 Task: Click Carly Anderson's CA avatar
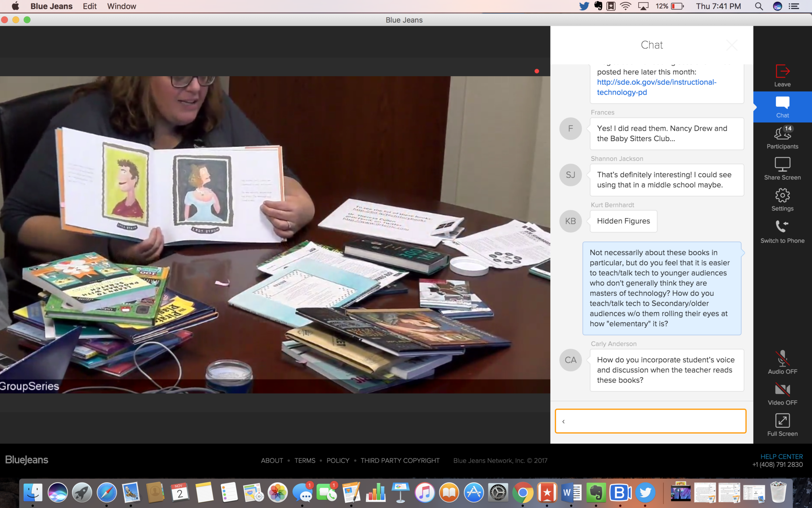(570, 360)
